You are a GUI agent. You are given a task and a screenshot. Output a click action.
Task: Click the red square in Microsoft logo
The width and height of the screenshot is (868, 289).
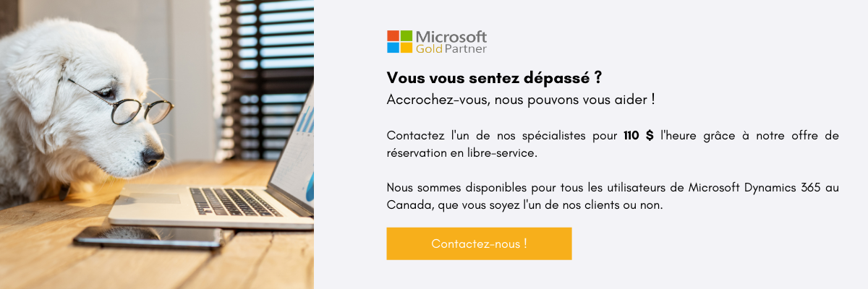point(393,35)
